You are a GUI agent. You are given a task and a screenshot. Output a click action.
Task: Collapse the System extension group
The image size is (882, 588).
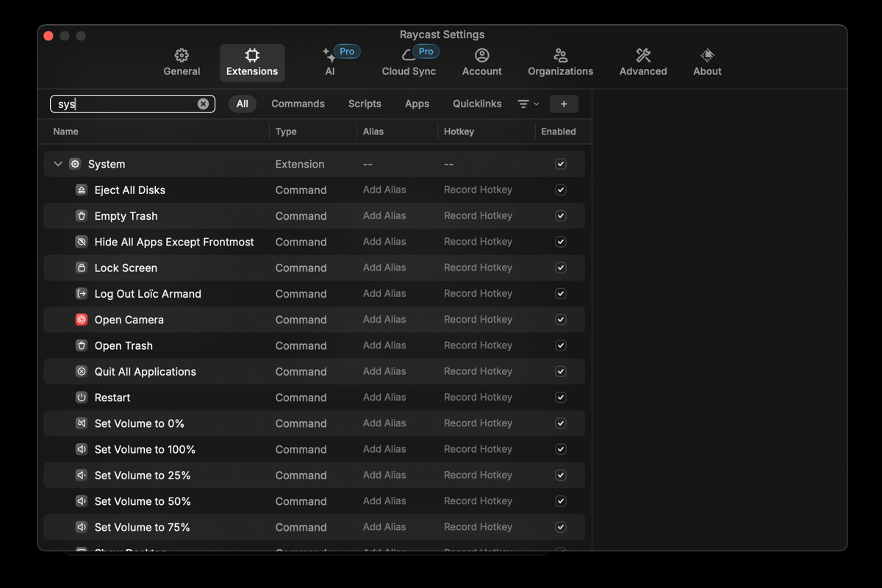[x=58, y=164]
